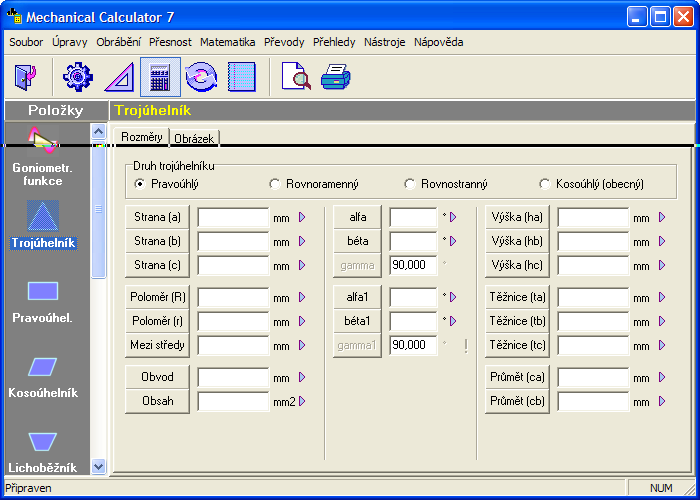Click the arrow next to Průmět (cb) field
Image resolution: width=700 pixels, height=500 pixels.
click(662, 401)
